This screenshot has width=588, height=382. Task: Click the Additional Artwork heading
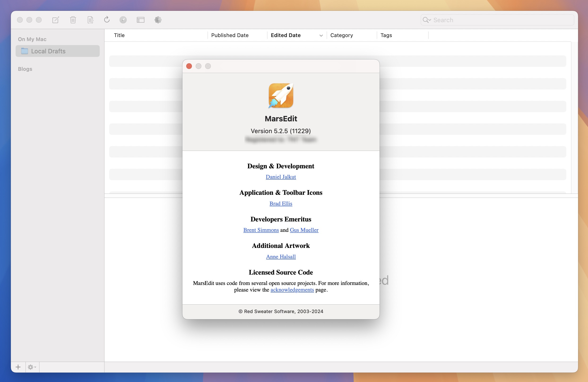click(x=281, y=246)
